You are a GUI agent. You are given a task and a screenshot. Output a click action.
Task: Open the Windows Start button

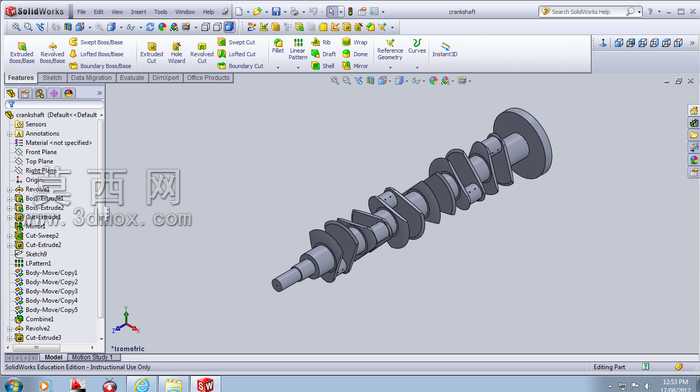click(x=13, y=385)
